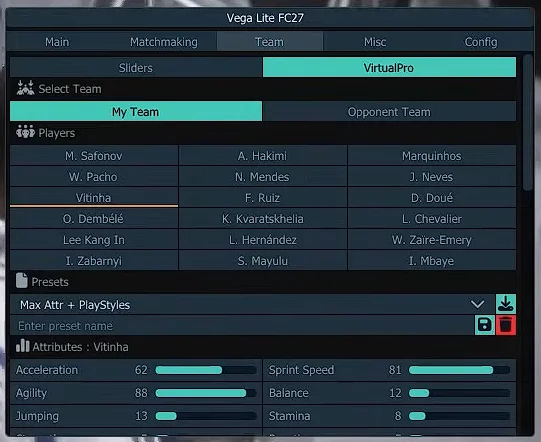Viewport: 541px width, 442px height.
Task: Switch to My Team selection
Action: (136, 111)
